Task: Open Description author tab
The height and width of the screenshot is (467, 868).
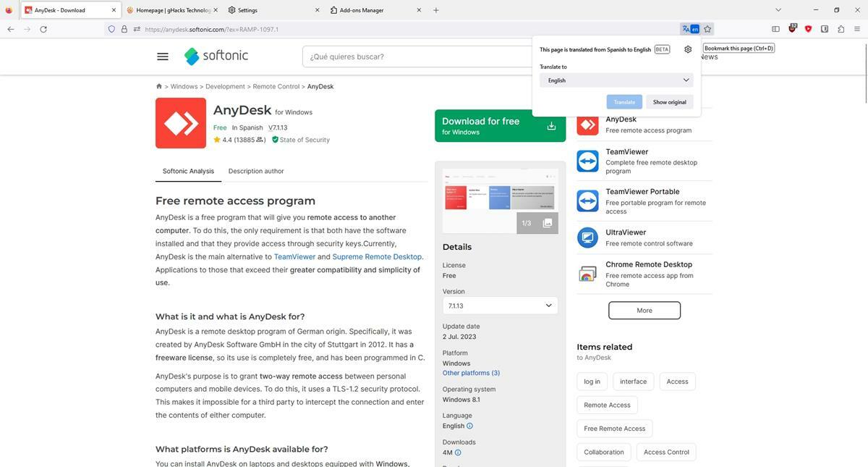Action: (256, 171)
